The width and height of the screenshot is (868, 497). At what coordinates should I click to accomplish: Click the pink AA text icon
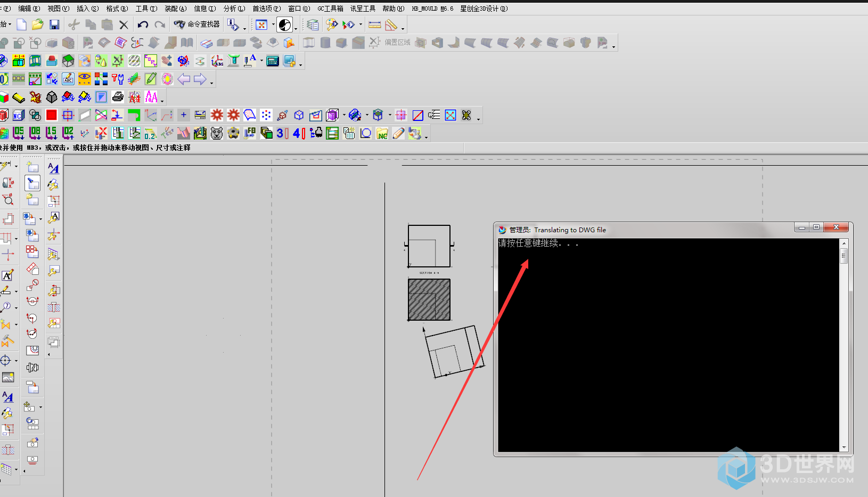pos(151,97)
